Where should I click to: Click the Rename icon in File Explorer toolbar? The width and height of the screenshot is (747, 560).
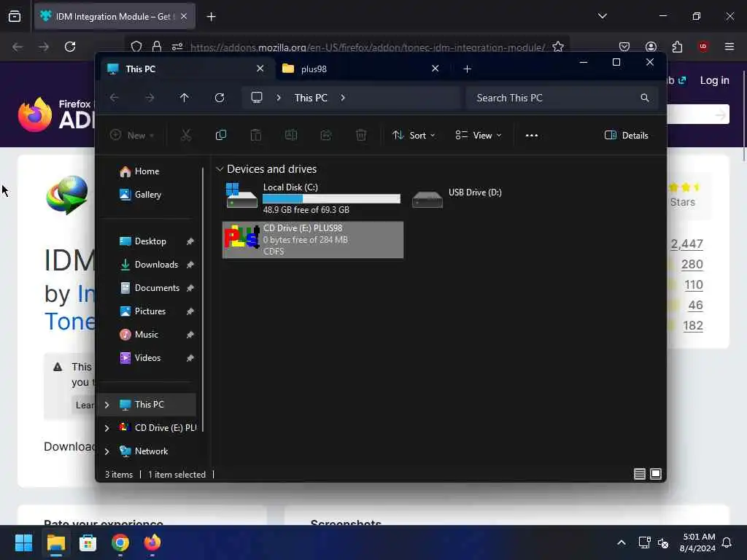coord(290,135)
